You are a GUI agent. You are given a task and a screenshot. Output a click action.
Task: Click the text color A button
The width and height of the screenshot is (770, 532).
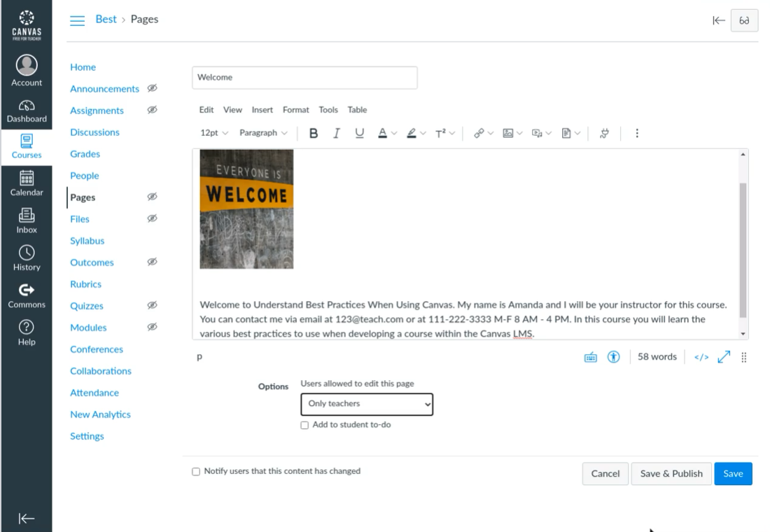[x=382, y=133]
